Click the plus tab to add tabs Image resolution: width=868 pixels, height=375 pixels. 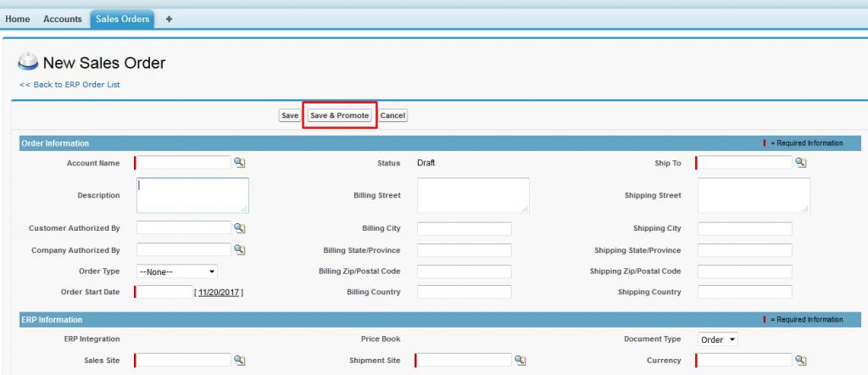click(x=169, y=20)
